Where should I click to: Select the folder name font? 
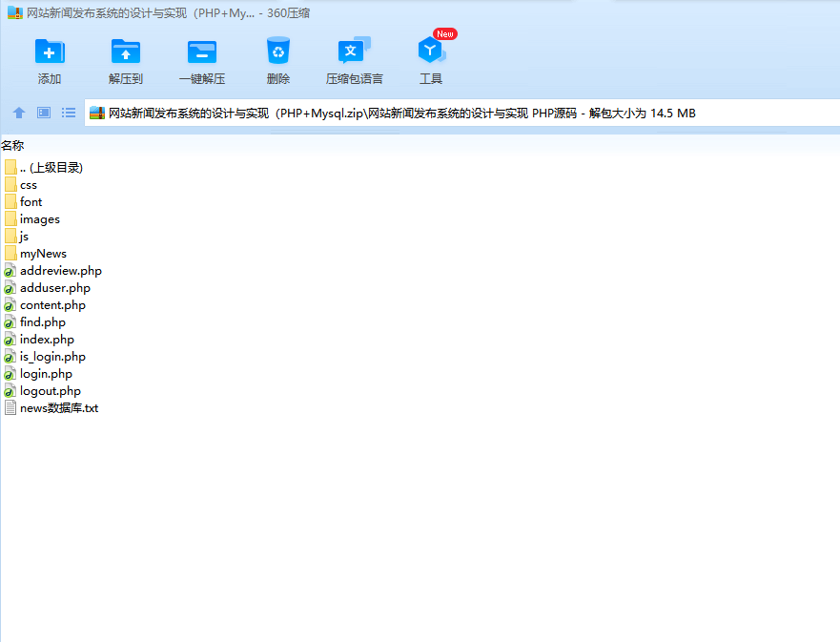point(31,201)
